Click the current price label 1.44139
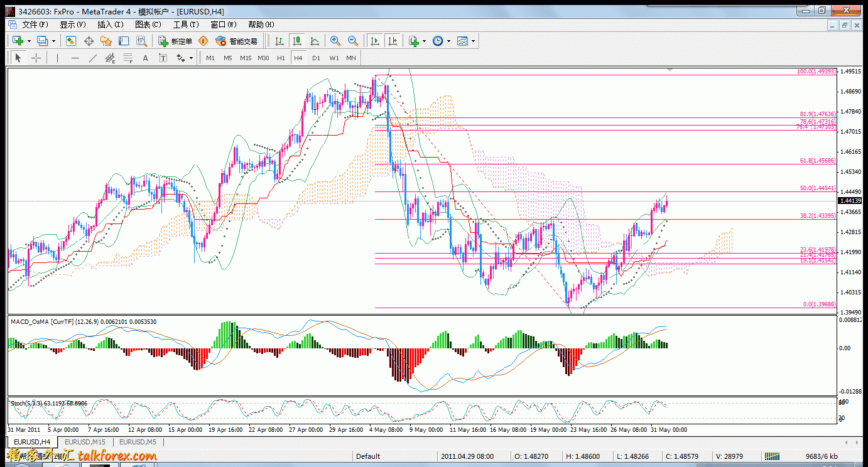868x467 pixels. click(850, 201)
